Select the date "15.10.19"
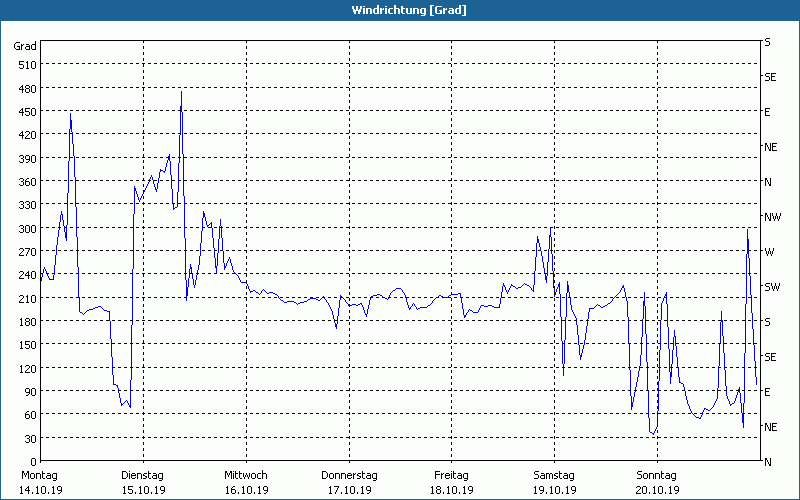800x500 pixels. click(143, 490)
